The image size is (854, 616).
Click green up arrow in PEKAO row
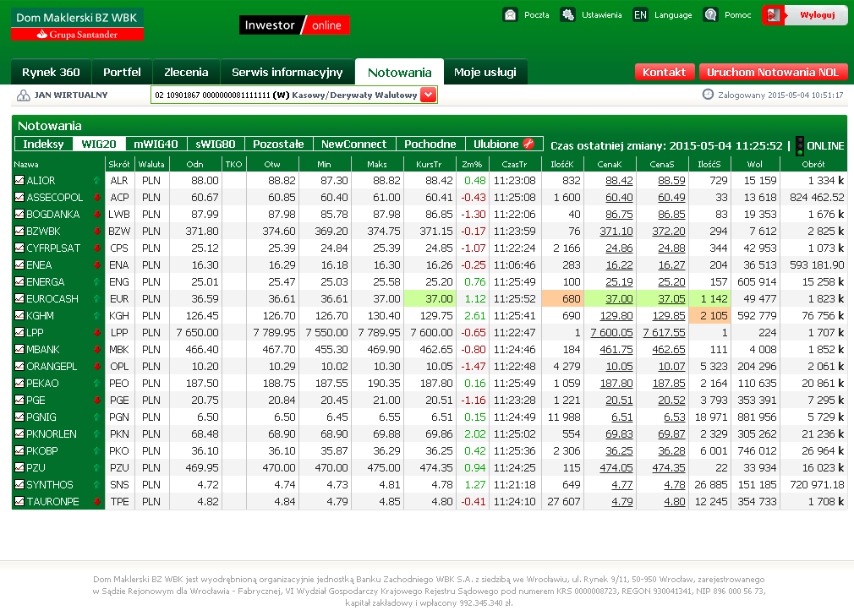pos(97,383)
